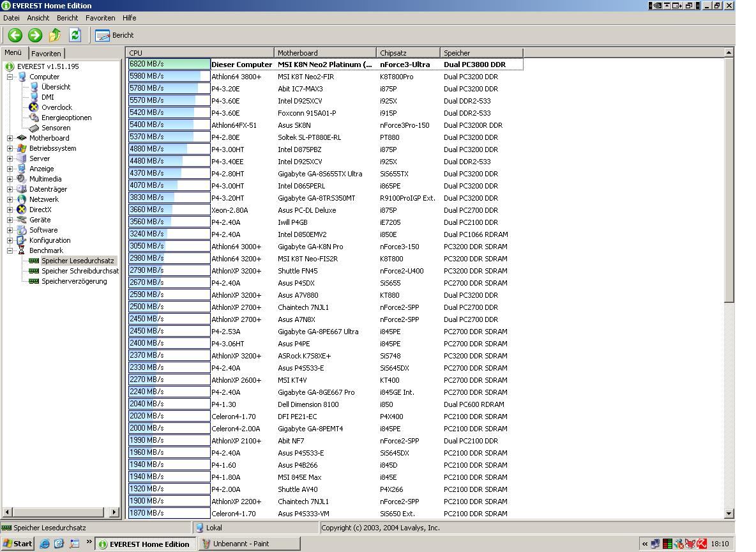Open the Favoriten menu in menu bar
Screen dimensions: 756x552
(100, 18)
